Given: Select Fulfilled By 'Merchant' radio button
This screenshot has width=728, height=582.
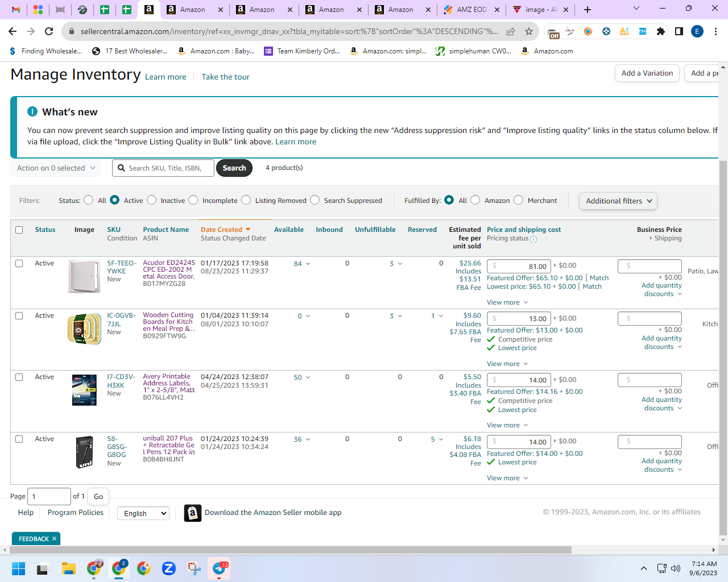Looking at the screenshot, I should 519,200.
